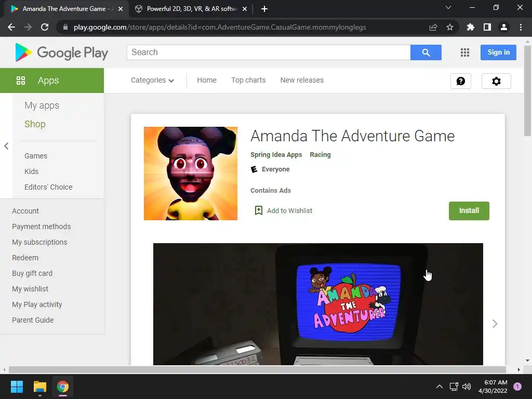The height and width of the screenshot is (399, 532).
Task: Click Buy gift card
Action: click(32, 273)
